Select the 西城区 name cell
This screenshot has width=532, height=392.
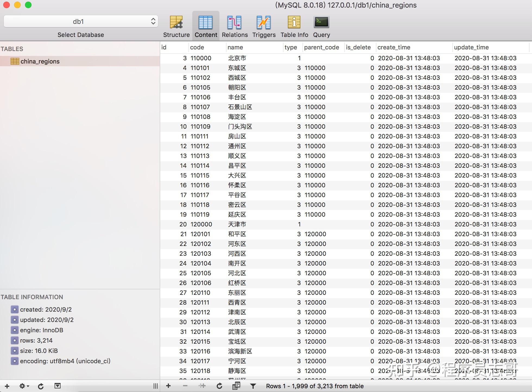tap(237, 78)
